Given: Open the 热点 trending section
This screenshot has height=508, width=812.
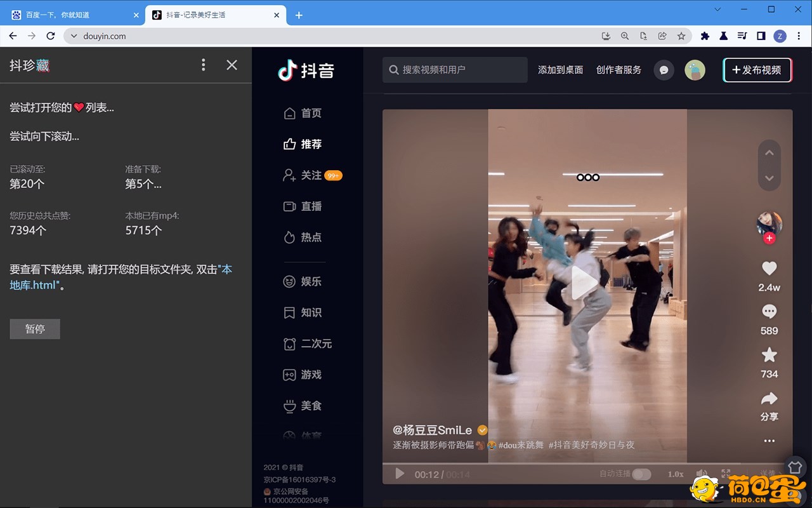Looking at the screenshot, I should pos(303,237).
